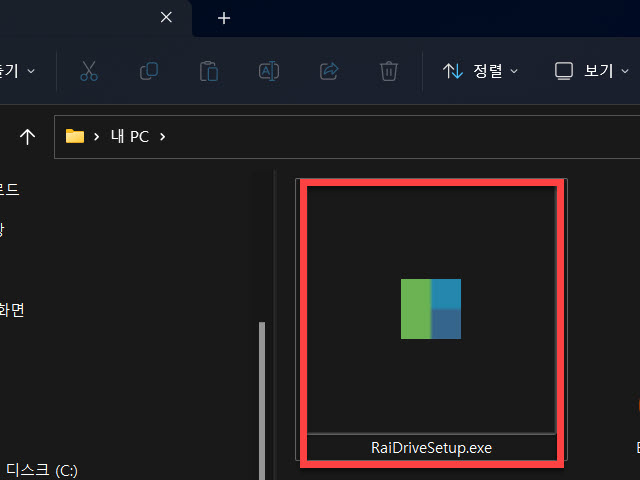Select the RaiDriveSetup.exe file thumbnail
The height and width of the screenshot is (480, 640).
[431, 309]
